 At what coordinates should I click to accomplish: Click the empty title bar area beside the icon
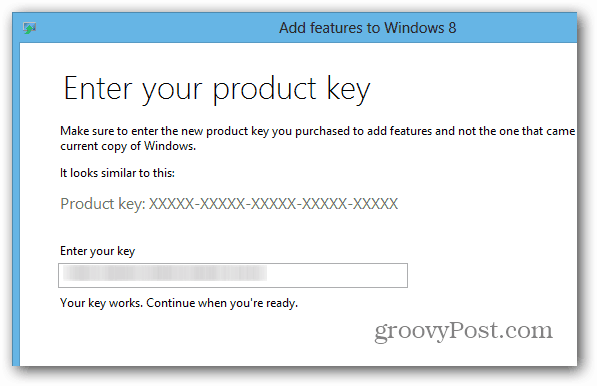click(x=152, y=28)
